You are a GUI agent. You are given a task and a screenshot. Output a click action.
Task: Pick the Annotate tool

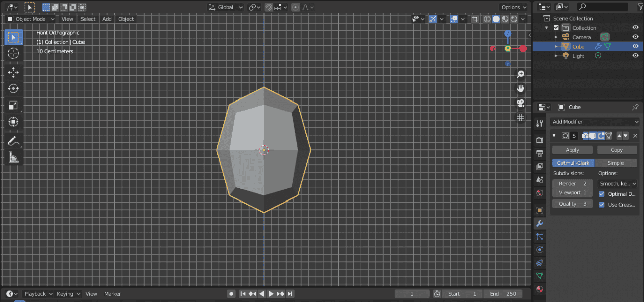coord(14,141)
